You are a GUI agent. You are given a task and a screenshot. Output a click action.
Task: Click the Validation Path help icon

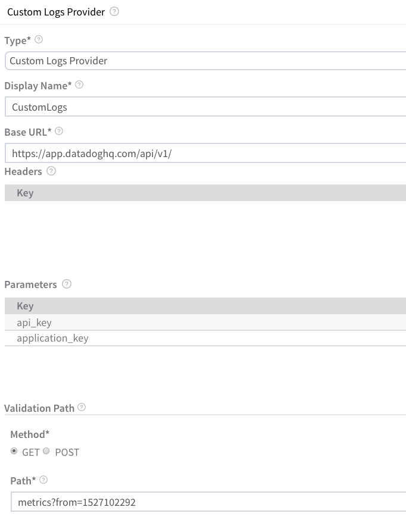(x=82, y=407)
